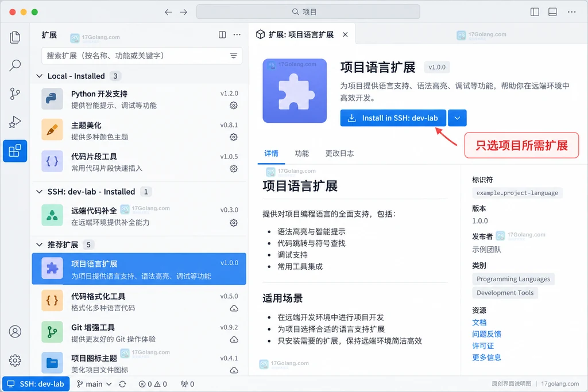This screenshot has width=588, height=392.
Task: Open gear settings for 主题美化
Action: click(234, 137)
